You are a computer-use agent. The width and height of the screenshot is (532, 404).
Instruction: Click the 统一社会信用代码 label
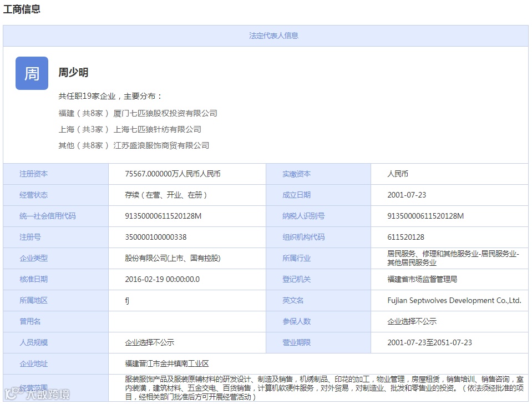point(48,216)
